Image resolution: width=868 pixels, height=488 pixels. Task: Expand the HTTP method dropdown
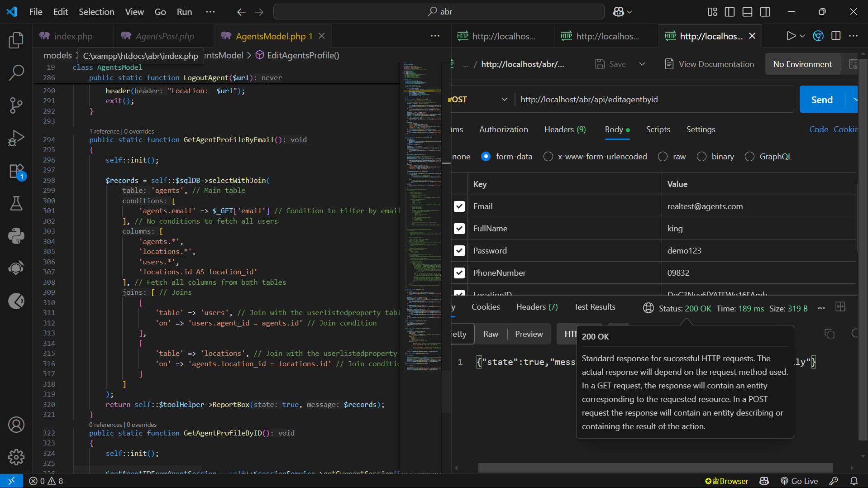click(x=504, y=100)
